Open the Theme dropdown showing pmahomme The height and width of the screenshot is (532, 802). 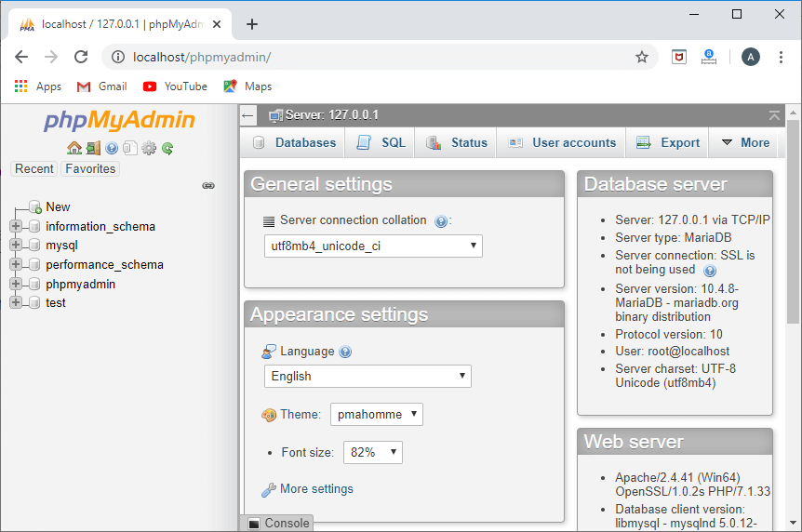(x=376, y=415)
